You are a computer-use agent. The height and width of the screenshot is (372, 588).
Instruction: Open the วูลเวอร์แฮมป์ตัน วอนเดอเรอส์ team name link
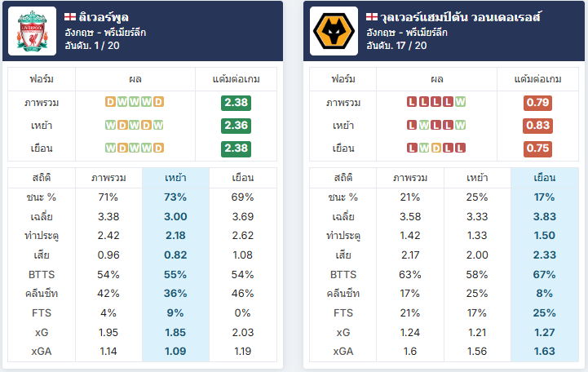click(461, 17)
